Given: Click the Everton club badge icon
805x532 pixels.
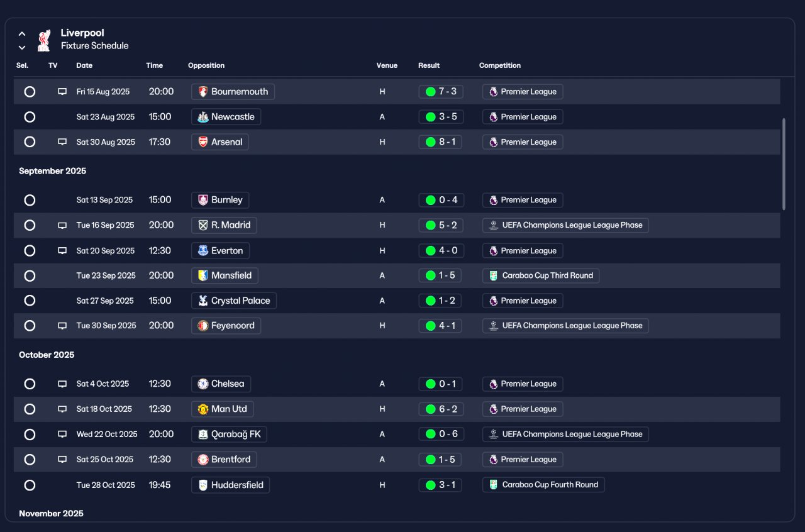Looking at the screenshot, I should coord(203,250).
